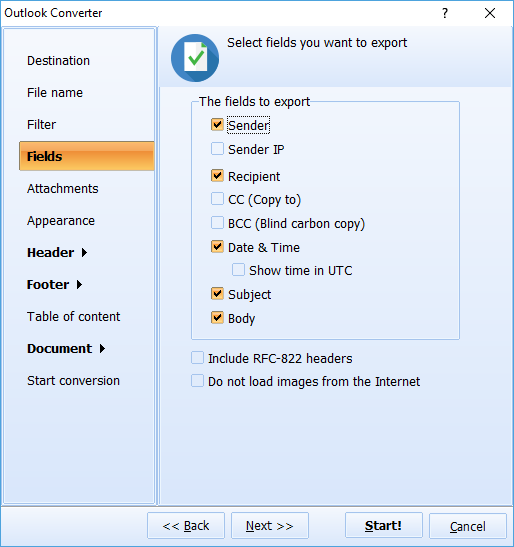514x547 pixels.
Task: Close the Outlook Converter dialog
Action: click(x=490, y=13)
